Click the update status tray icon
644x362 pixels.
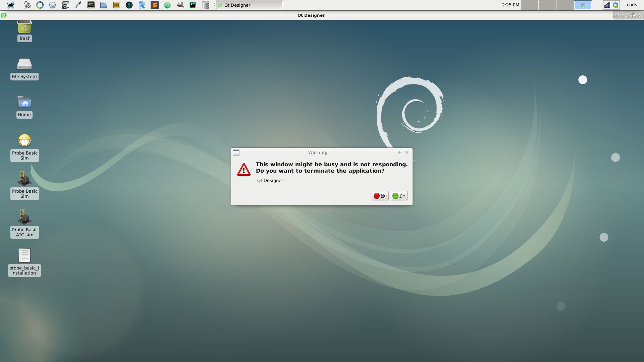tap(615, 5)
